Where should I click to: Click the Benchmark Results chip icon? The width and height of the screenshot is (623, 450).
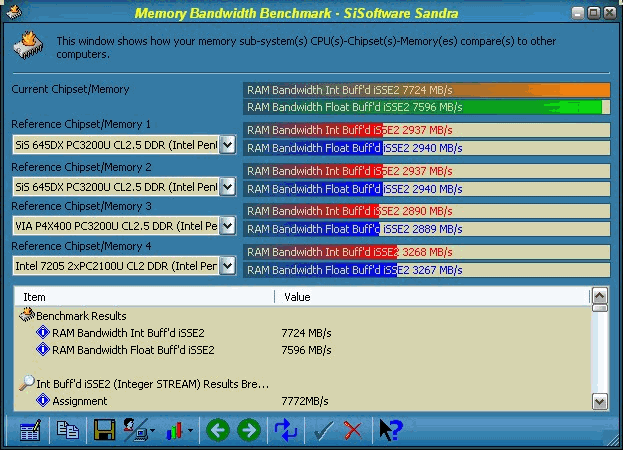[x=27, y=315]
